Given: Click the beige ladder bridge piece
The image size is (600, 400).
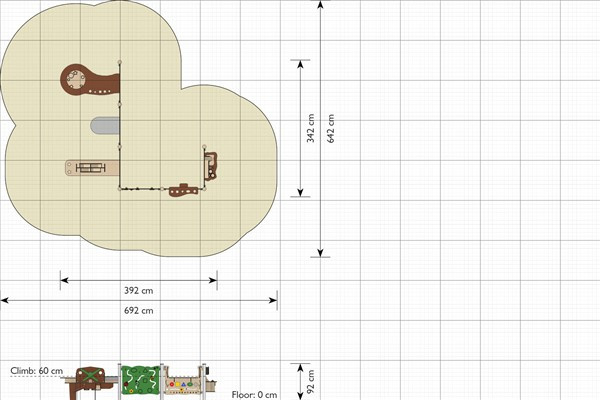Looking at the screenshot, I should (x=92, y=168).
